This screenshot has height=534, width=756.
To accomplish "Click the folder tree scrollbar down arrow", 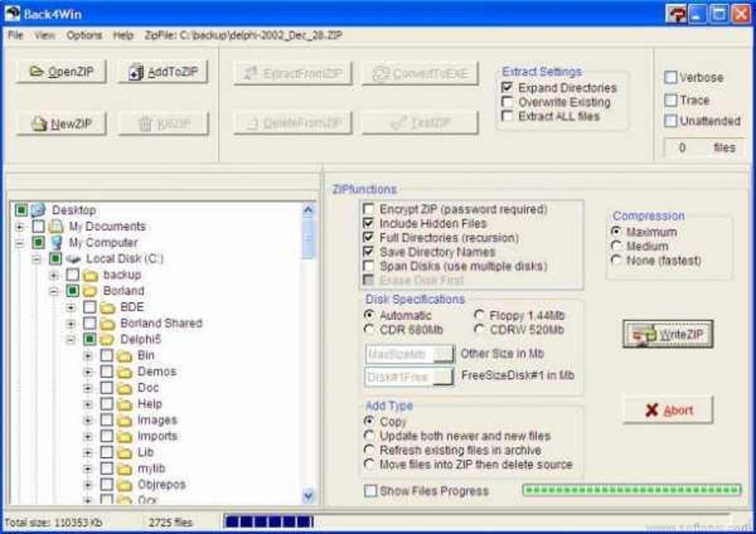I will [x=308, y=495].
